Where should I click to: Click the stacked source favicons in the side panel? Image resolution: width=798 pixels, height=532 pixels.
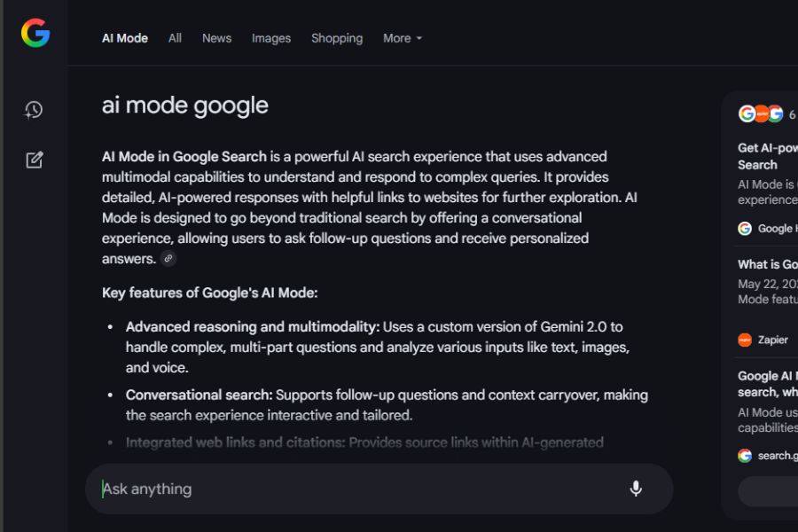click(x=761, y=113)
